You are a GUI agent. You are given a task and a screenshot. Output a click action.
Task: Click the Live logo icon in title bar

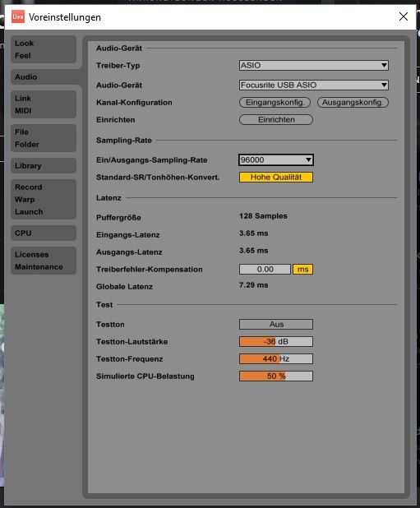tap(18, 16)
